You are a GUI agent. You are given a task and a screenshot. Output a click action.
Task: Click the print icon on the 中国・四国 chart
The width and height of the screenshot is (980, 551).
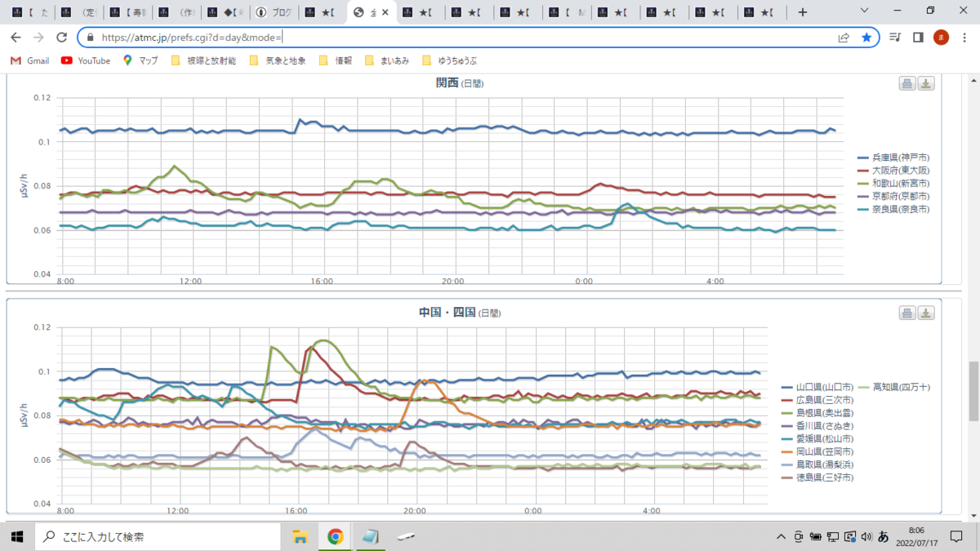tap(906, 313)
